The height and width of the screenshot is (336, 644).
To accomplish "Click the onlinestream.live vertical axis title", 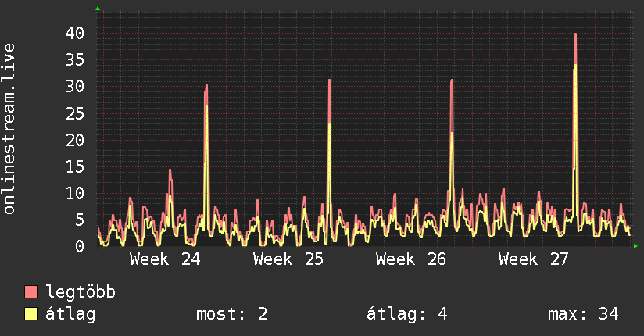I will pyautogui.click(x=9, y=129).
